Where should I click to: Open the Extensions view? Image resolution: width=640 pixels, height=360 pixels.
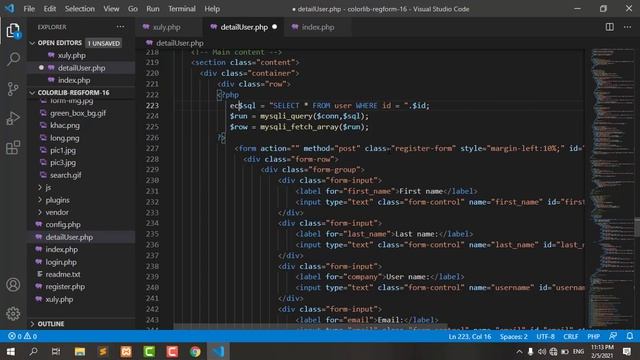click(13, 147)
